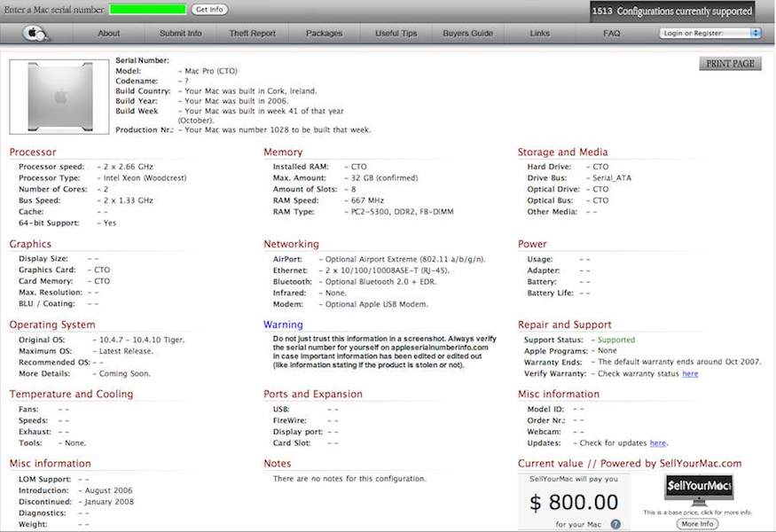Click '1513 Configurations currently supported' banner
The height and width of the screenshot is (532, 776).
(672, 11)
